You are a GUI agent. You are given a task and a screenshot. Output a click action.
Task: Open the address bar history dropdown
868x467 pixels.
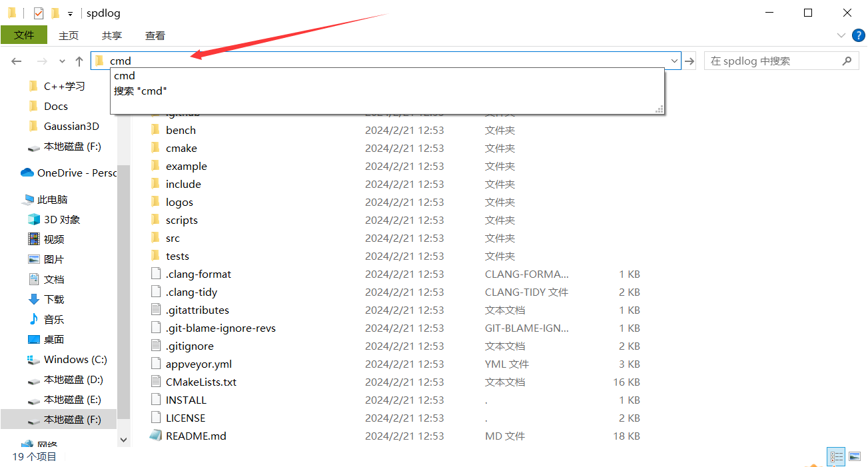[x=674, y=61]
